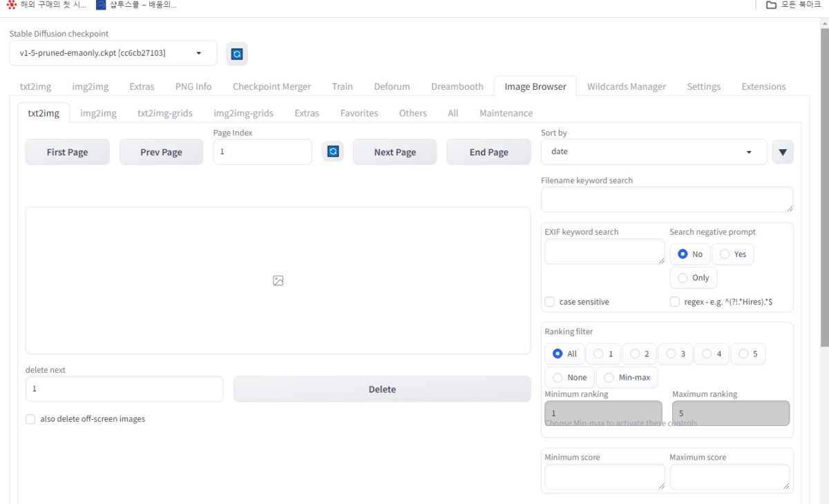Image resolution: width=829 pixels, height=504 pixels.
Task: Open the PNG Info tab
Action: [193, 86]
